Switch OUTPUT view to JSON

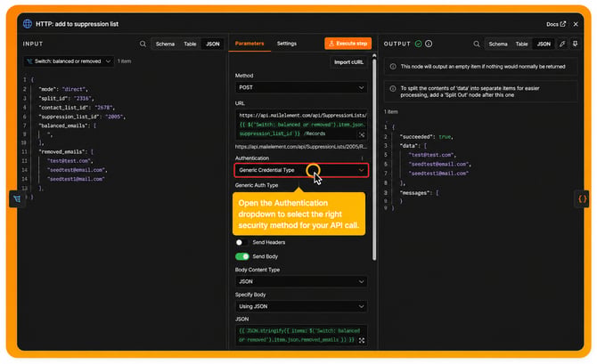(544, 44)
